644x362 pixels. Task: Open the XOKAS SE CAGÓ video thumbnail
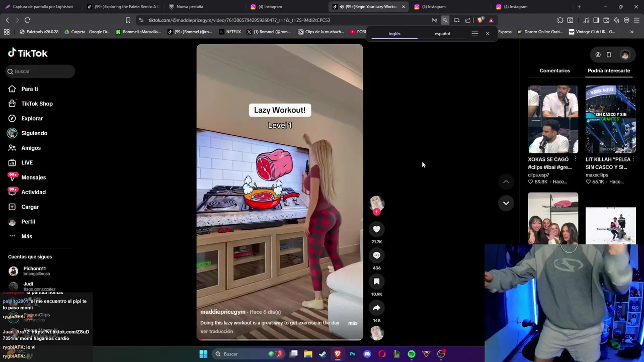tap(553, 119)
